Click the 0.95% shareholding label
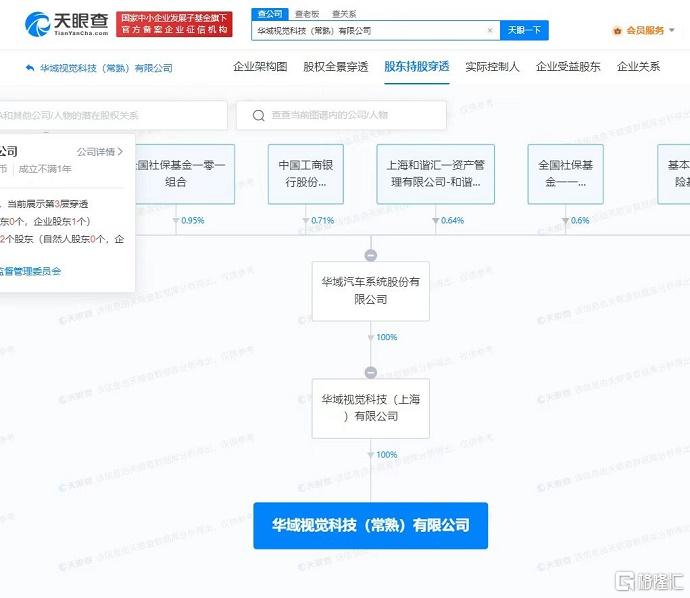Image resolution: width=690 pixels, height=598 pixels. click(193, 220)
